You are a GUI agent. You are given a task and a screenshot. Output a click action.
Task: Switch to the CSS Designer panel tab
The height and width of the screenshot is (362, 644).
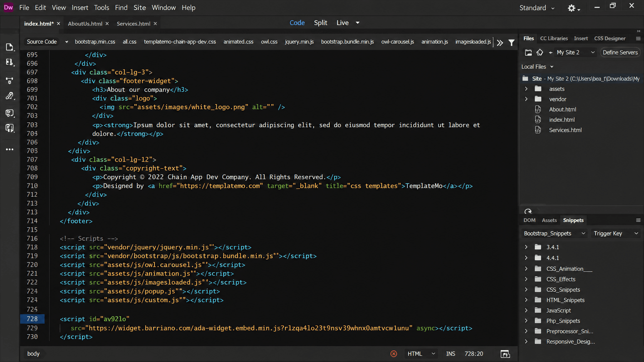pyautogui.click(x=610, y=38)
